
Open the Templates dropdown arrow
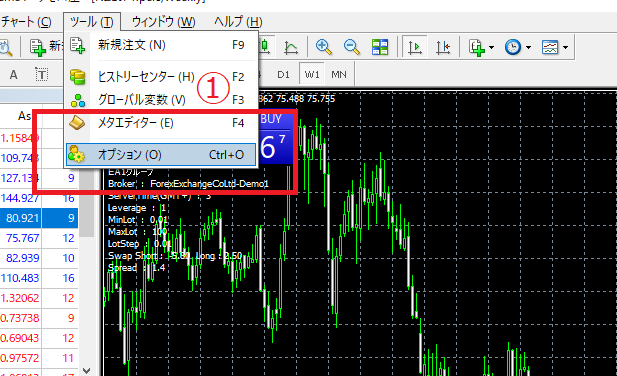pyautogui.click(x=565, y=48)
